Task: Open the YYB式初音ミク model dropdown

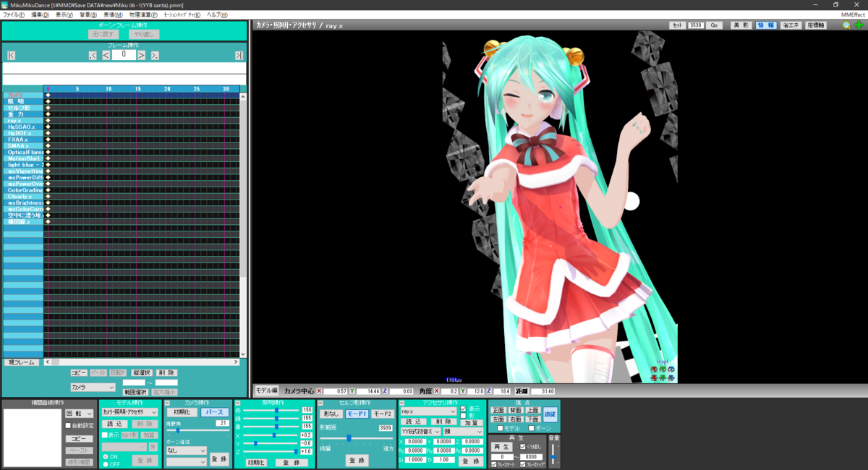Action: click(420, 431)
